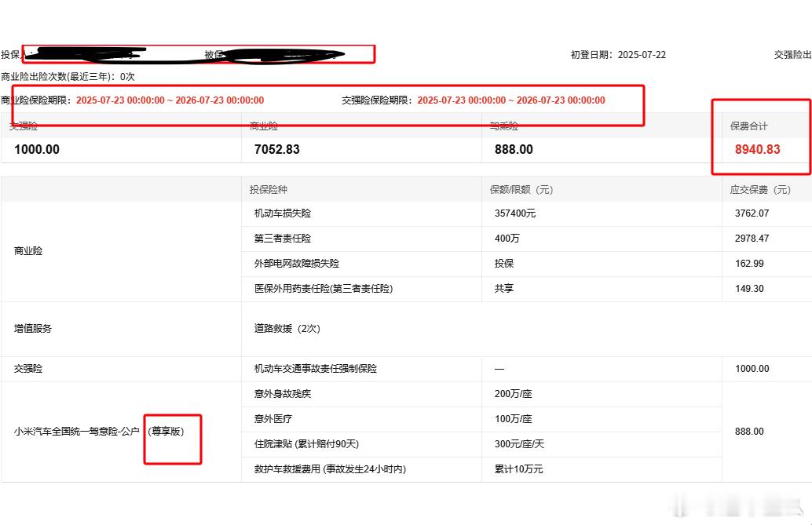Click 商业险出险次数(最近三年): 0次
This screenshot has width=812, height=525.
tap(68, 77)
